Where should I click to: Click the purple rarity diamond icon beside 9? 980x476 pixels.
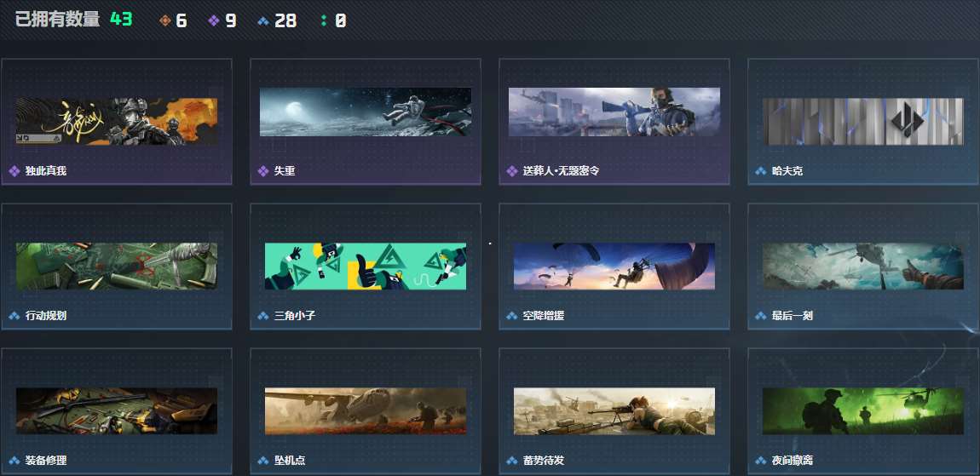point(214,20)
